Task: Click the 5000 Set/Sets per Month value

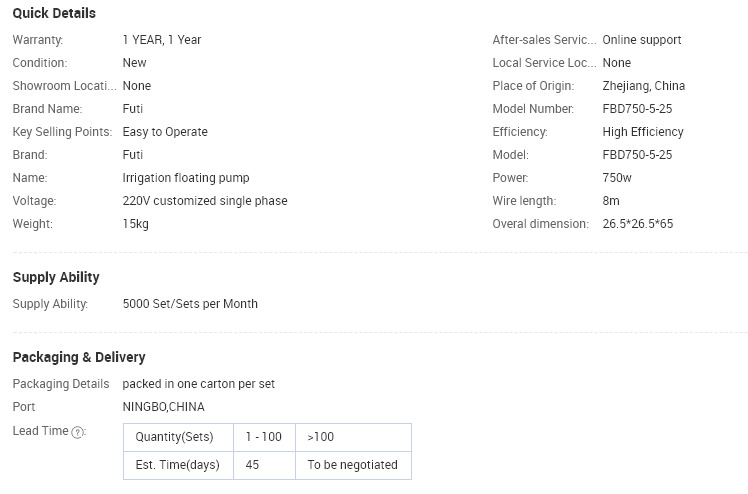Action: click(190, 304)
